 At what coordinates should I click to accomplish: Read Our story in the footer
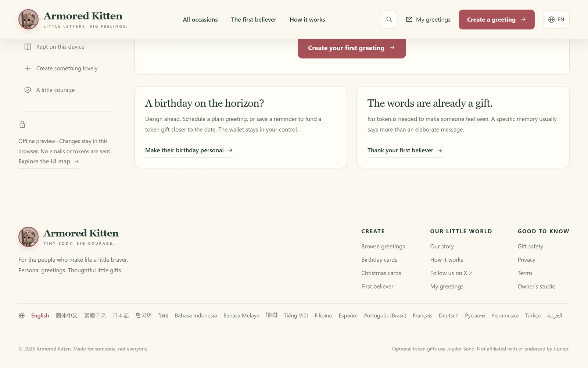tap(442, 247)
